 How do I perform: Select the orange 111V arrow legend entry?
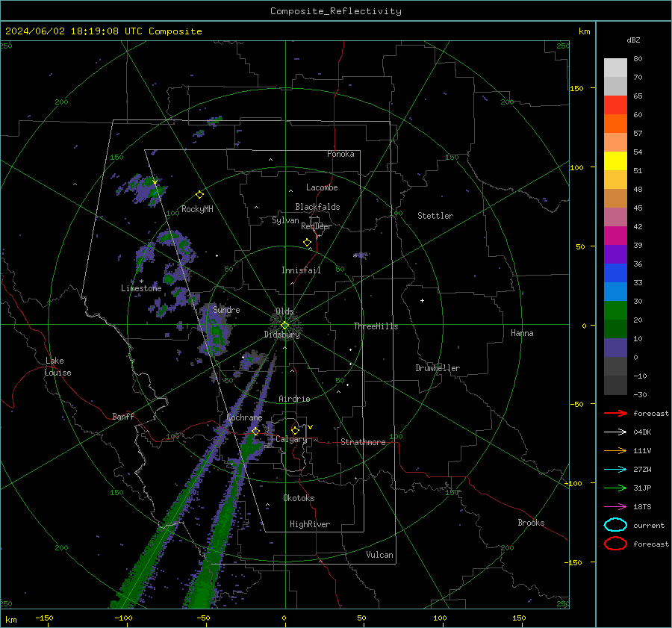click(615, 450)
